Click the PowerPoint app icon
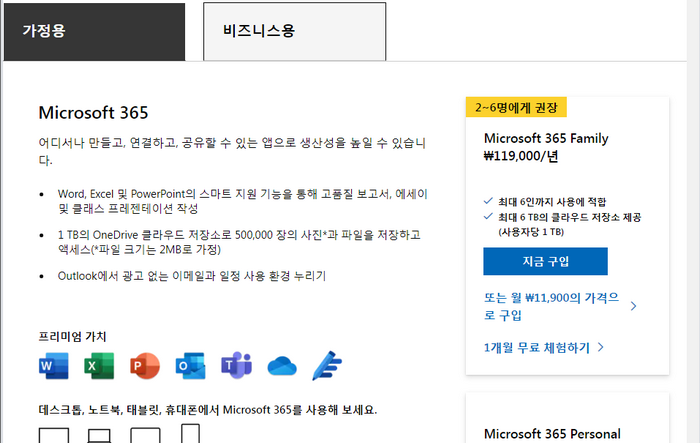Screen dimensions: 700x443 [x=145, y=366]
